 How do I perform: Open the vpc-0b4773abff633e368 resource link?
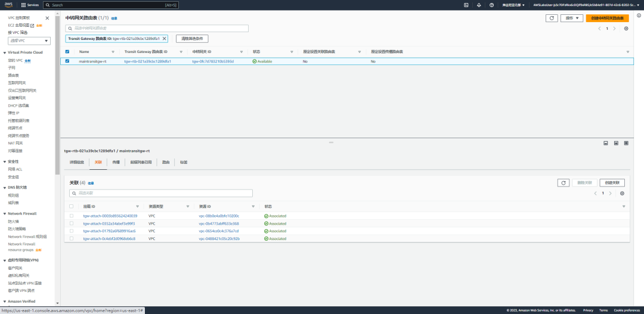click(218, 223)
